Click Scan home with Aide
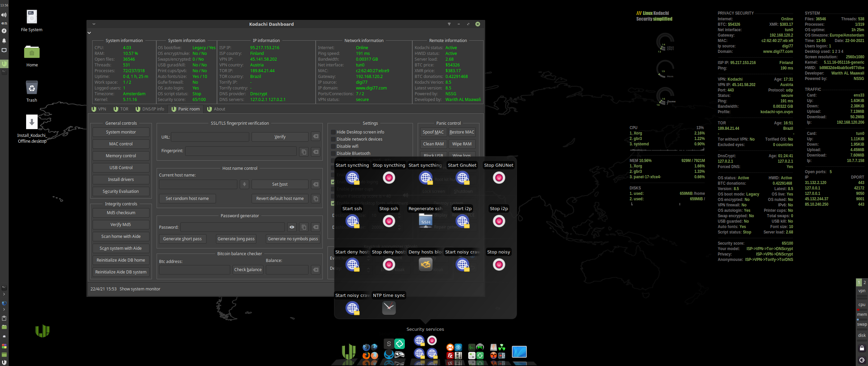Viewport: 868px width, 366px height. [x=121, y=237]
